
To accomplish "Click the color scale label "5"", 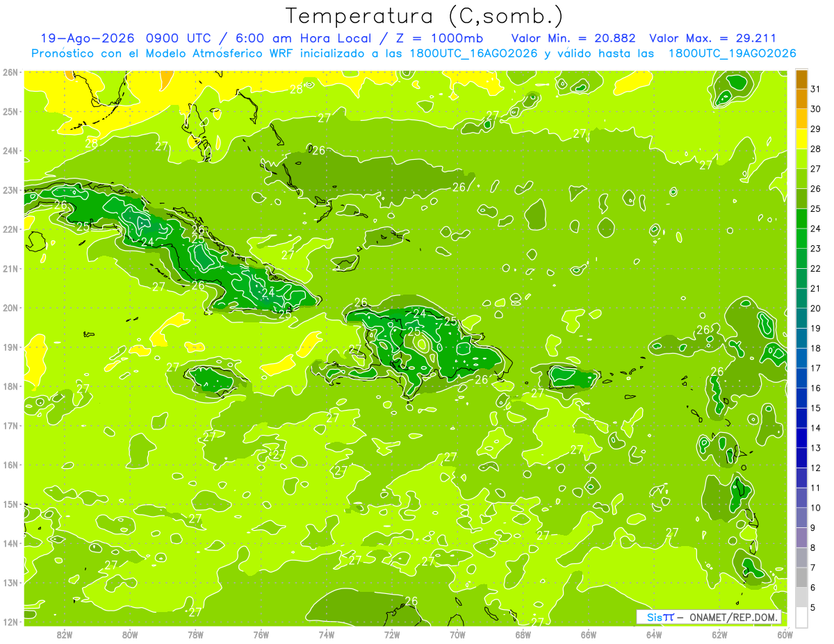I will pos(812,608).
